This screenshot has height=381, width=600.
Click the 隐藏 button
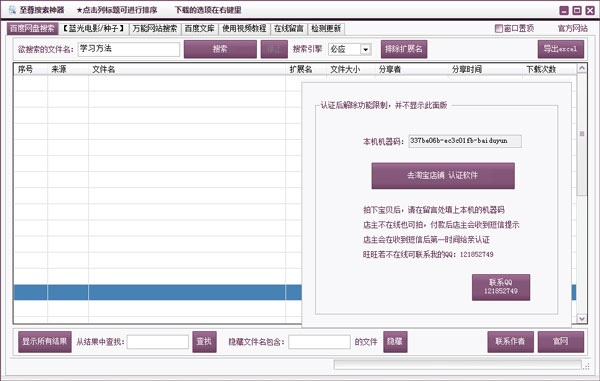(x=395, y=342)
